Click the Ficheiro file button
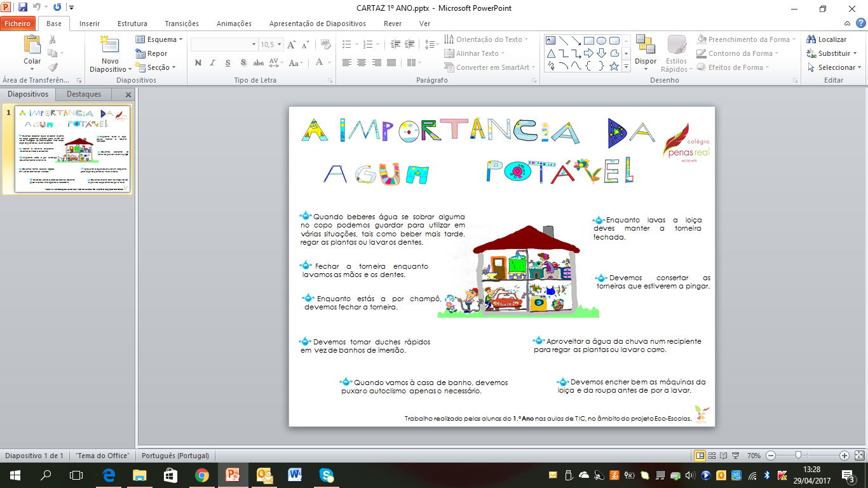Image resolution: width=868 pixels, height=488 pixels. (x=17, y=24)
